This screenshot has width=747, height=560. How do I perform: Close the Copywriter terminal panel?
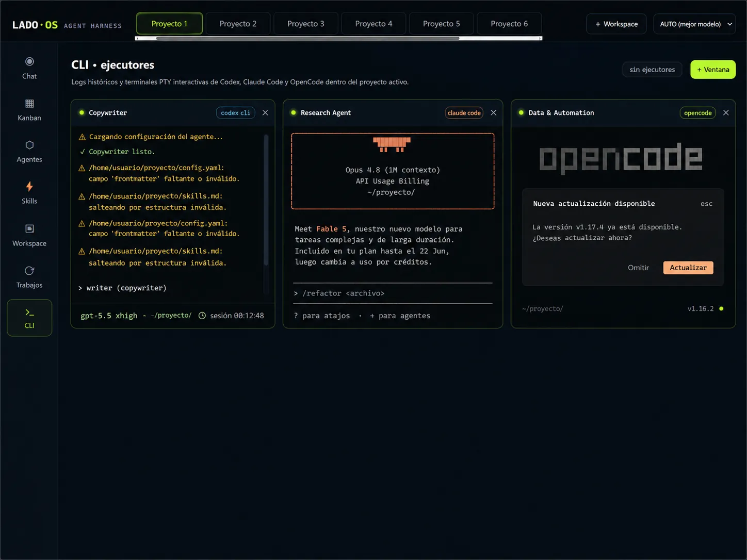pyautogui.click(x=265, y=113)
